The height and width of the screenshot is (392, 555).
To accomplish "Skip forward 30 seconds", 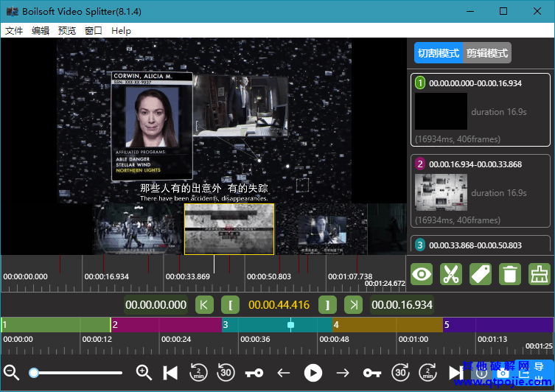I will pyautogui.click(x=400, y=373).
